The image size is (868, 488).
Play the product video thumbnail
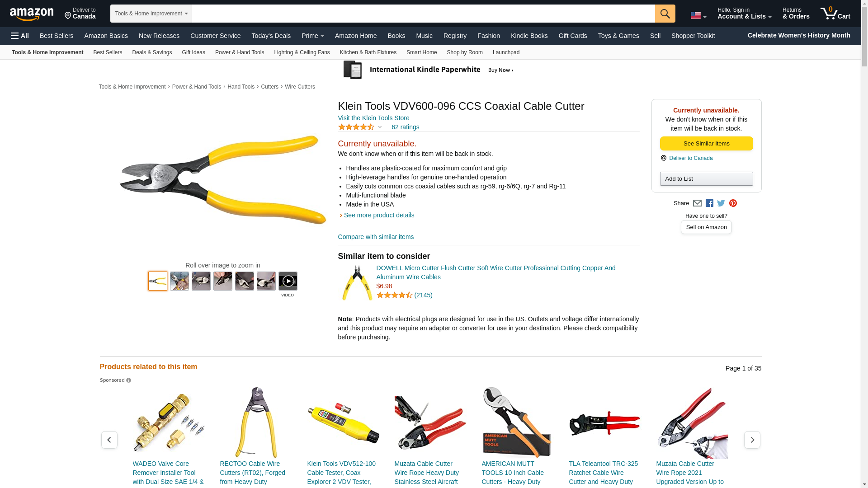288,281
